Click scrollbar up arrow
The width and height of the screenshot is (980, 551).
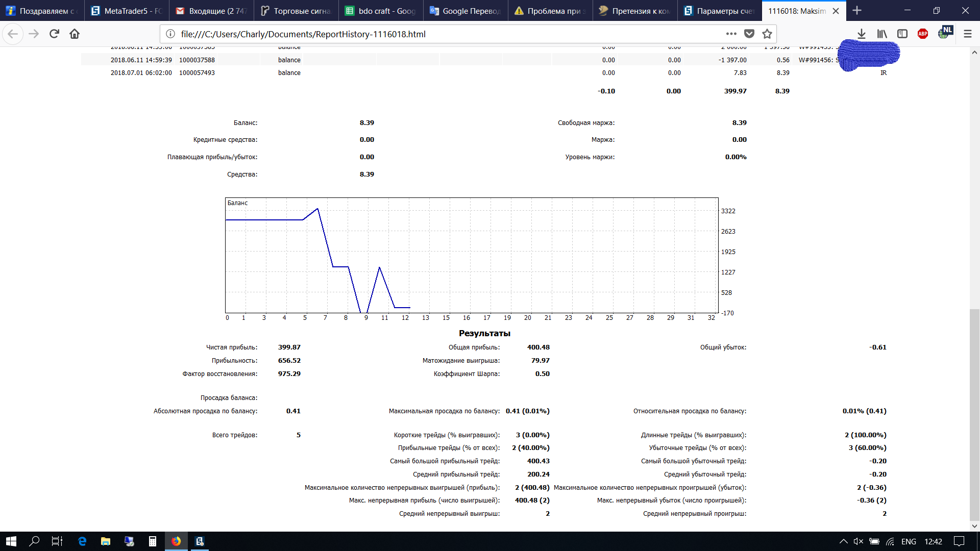pyautogui.click(x=974, y=52)
